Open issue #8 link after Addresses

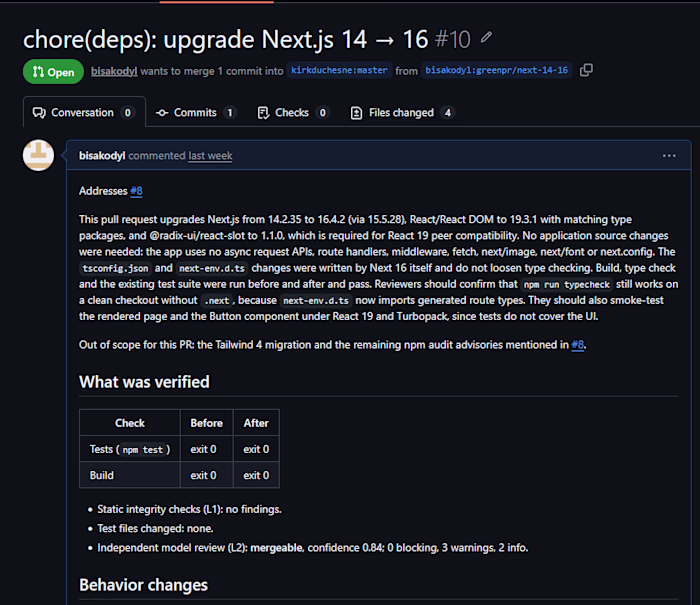click(x=136, y=191)
